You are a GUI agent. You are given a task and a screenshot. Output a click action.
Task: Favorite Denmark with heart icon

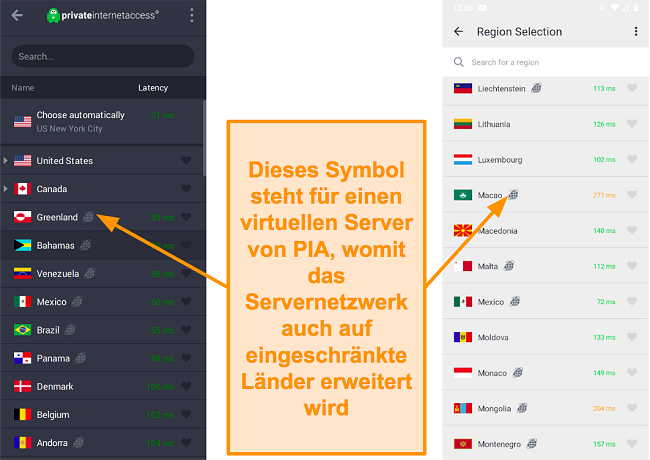[x=187, y=386]
